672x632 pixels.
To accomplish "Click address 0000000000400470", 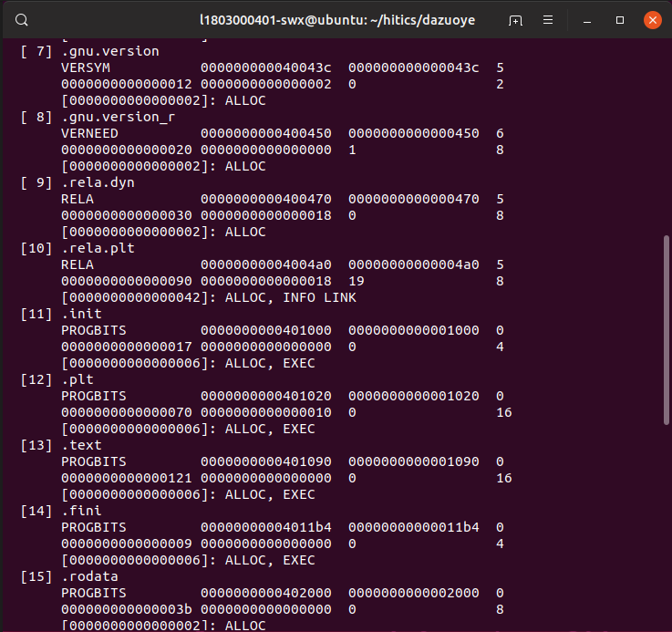I will click(x=266, y=199).
